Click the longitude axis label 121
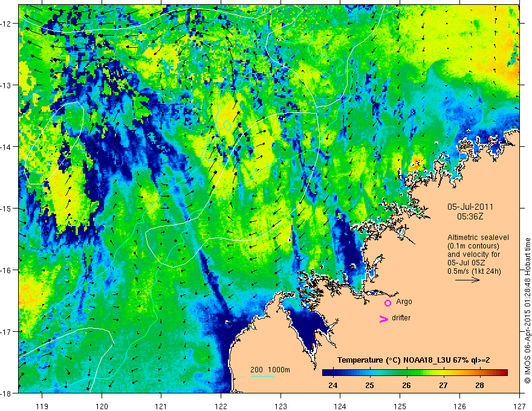The height and width of the screenshot is (411, 532). (x=161, y=406)
